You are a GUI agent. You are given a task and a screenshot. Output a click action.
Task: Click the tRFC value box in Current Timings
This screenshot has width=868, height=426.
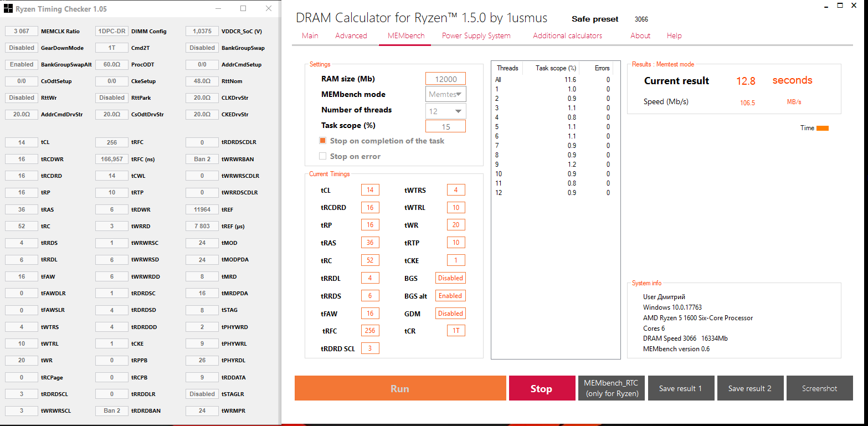pyautogui.click(x=370, y=331)
